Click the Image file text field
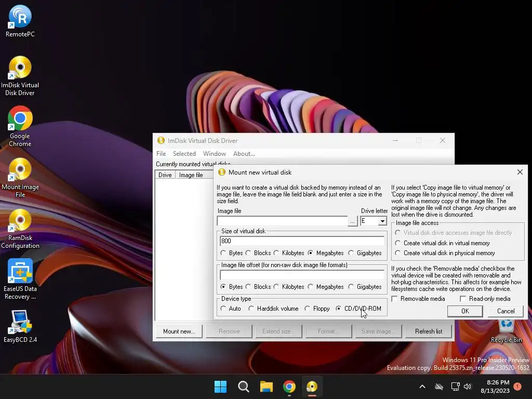Viewport: 532px width, 399px height. [x=282, y=221]
